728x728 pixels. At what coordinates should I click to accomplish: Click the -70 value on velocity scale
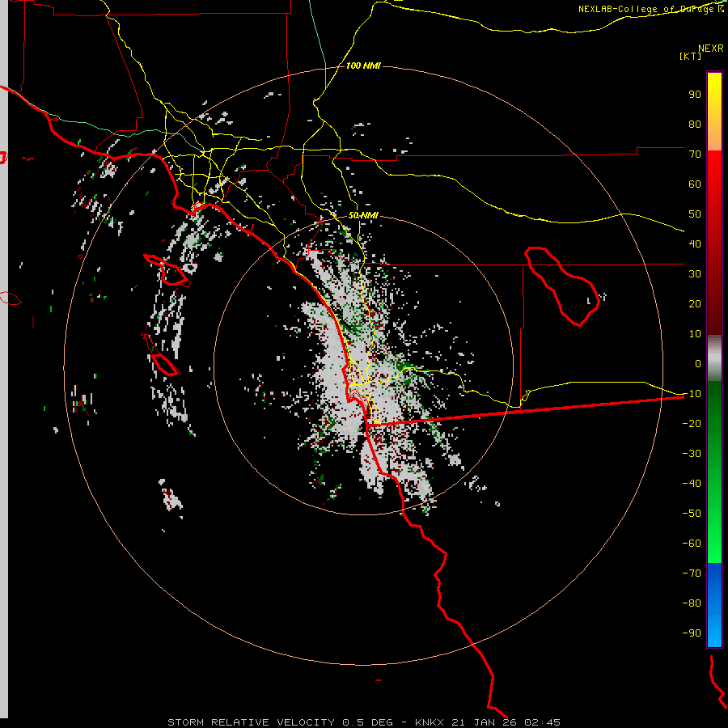[692, 574]
